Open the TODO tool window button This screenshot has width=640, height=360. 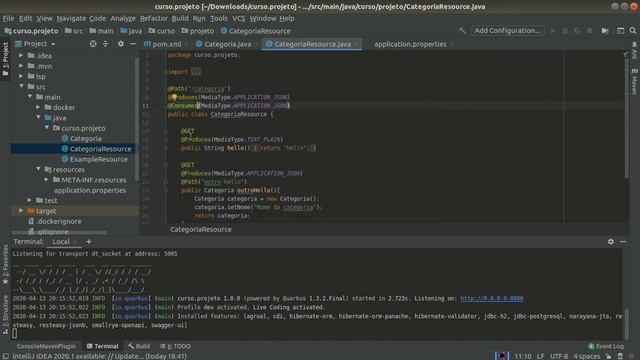[x=176, y=346]
